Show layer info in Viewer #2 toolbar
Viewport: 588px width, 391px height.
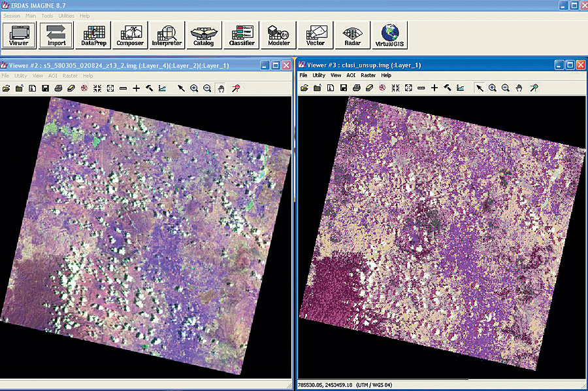coord(32,88)
